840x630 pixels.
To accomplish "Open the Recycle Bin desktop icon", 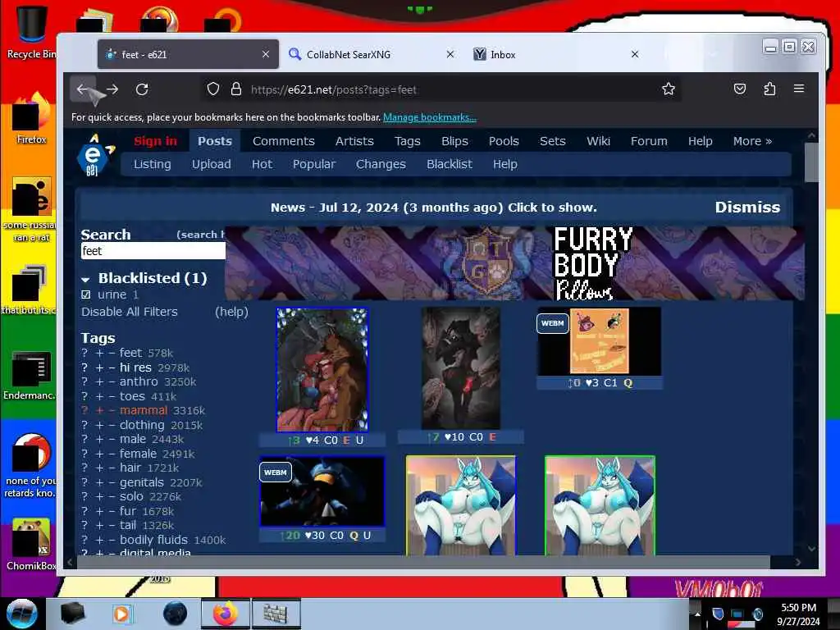I will [30, 31].
